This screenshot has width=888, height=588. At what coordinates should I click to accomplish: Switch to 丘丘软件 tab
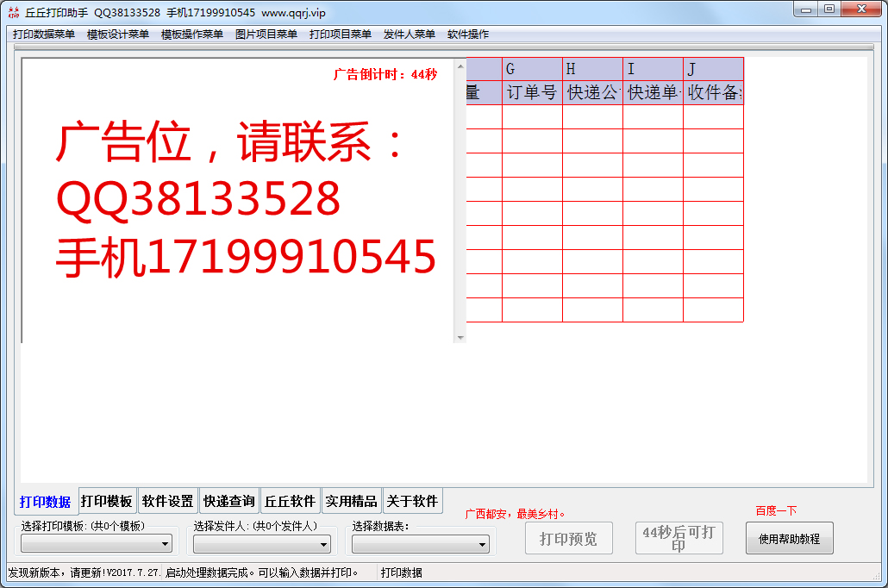(290, 501)
